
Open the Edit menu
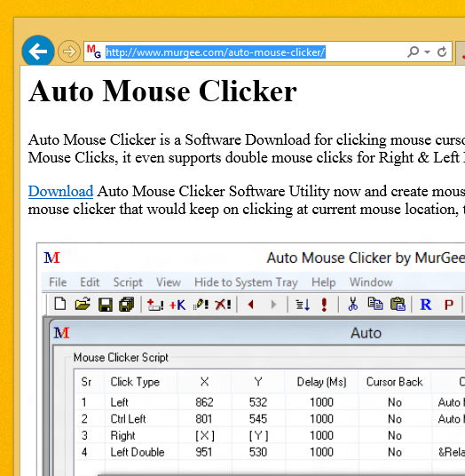pyautogui.click(x=90, y=282)
